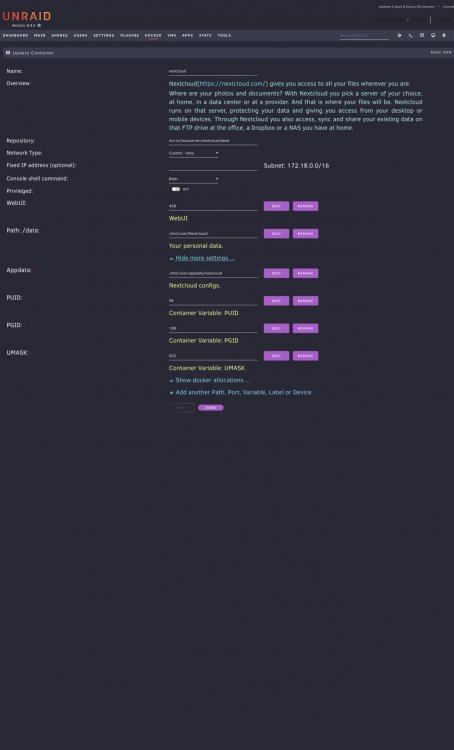The width and height of the screenshot is (454, 750).
Task: Remove the Path /data setting
Action: point(305,234)
